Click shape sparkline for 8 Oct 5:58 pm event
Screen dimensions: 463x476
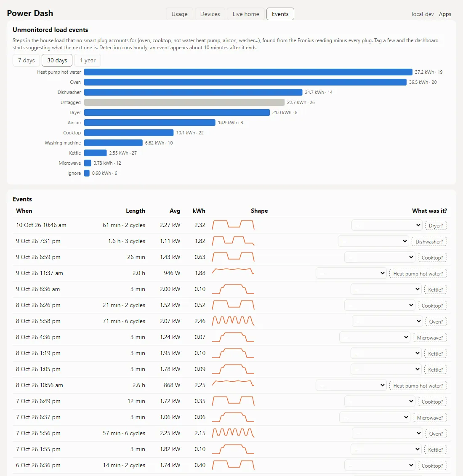point(233,321)
